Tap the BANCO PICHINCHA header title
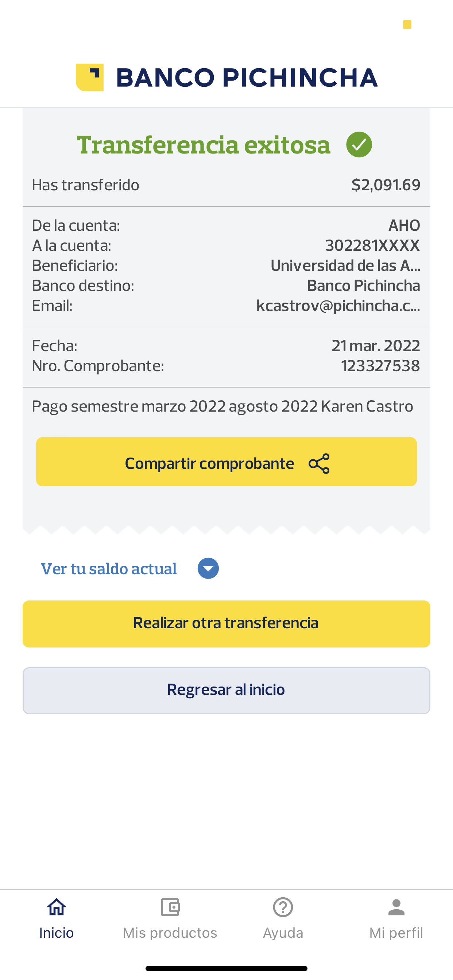Screen dimensions: 453x980 246,78
